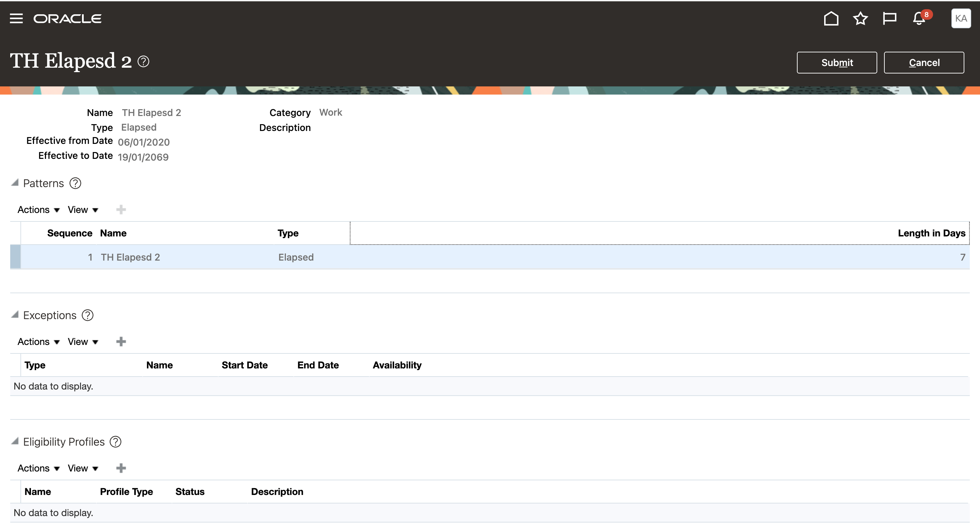The height and width of the screenshot is (530, 980).
Task: Add an exception with plus icon
Action: coord(121,342)
